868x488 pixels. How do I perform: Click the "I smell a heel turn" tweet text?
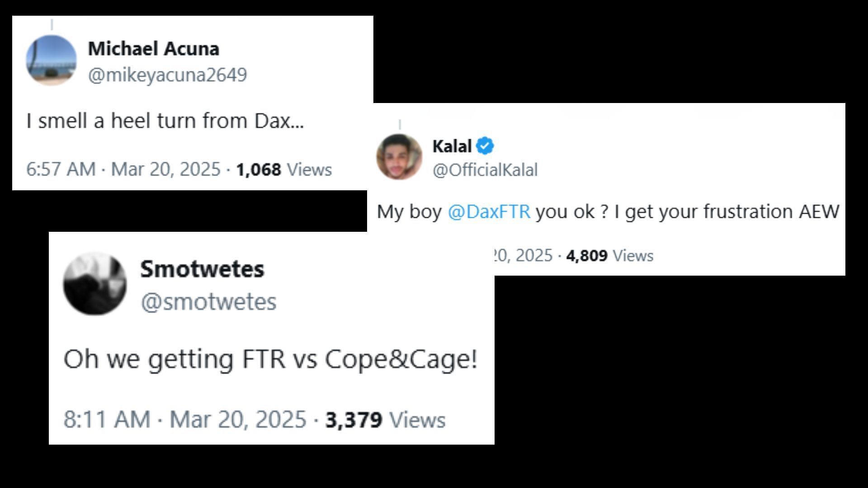tap(165, 121)
